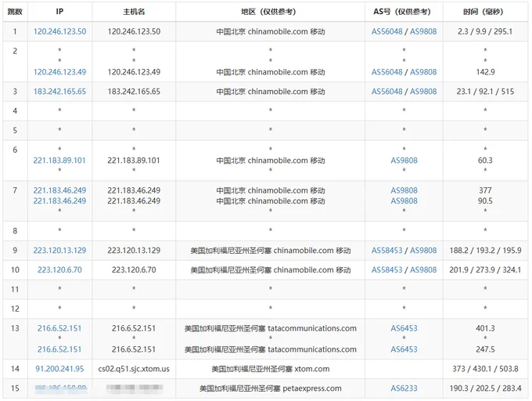Open the 120.246.123.50 IP link in hop 1
The width and height of the screenshot is (532, 401).
59,31
